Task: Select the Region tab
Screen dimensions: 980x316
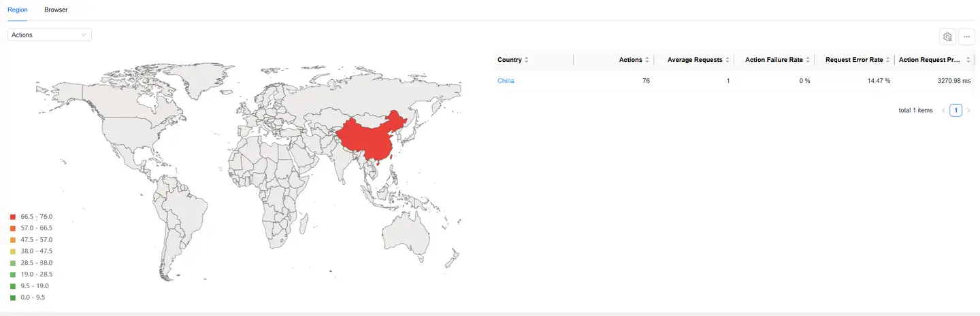Action: [17, 10]
